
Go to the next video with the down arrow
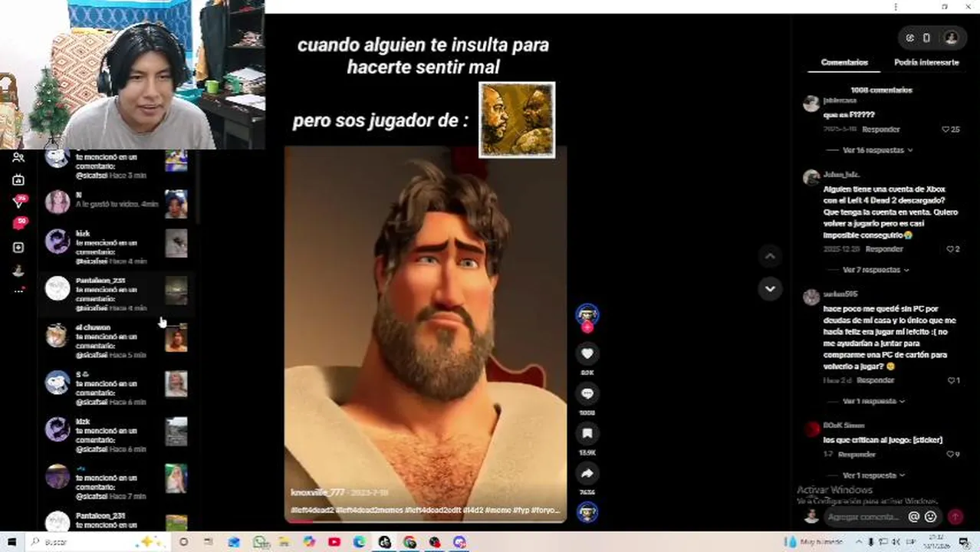point(770,288)
